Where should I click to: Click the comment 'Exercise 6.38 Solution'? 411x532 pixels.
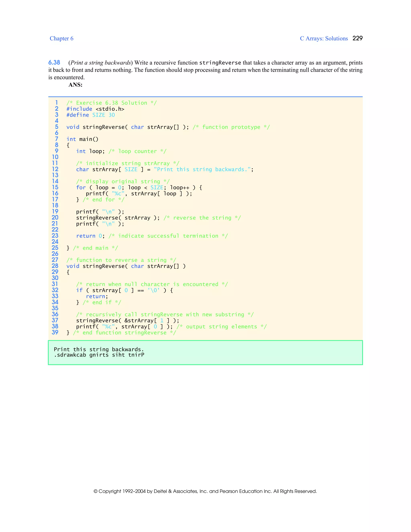point(112,103)
